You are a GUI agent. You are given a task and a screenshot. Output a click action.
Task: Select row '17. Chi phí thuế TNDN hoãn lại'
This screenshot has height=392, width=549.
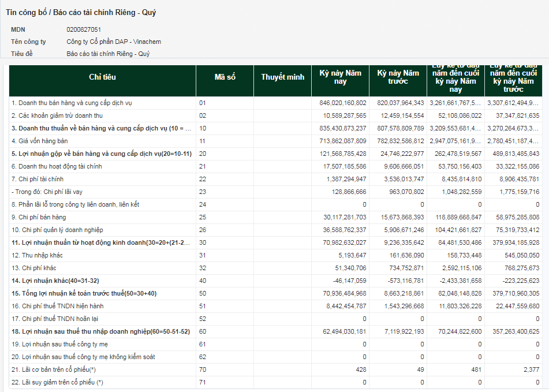(x=275, y=319)
